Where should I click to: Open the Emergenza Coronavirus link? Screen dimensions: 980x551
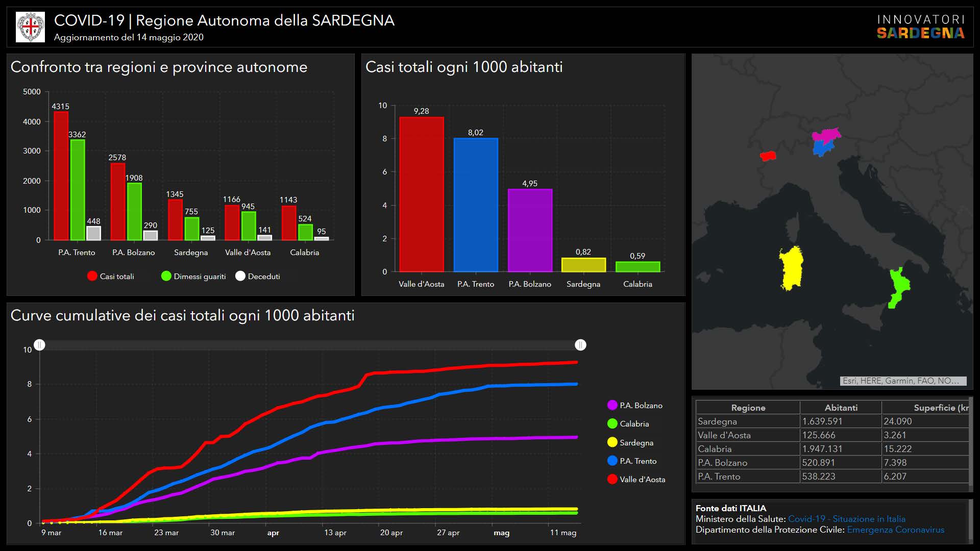pos(895,530)
